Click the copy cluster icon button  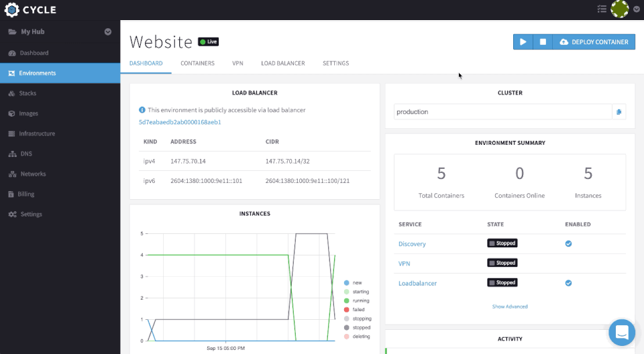click(619, 112)
